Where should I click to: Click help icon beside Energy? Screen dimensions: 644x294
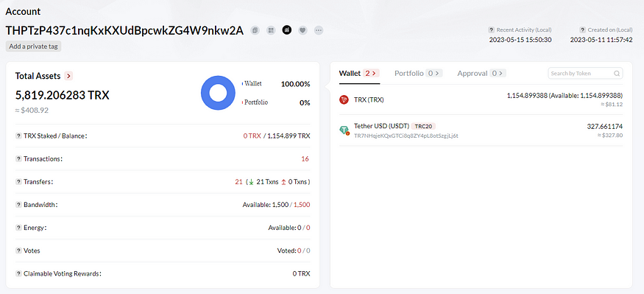[x=18, y=228]
